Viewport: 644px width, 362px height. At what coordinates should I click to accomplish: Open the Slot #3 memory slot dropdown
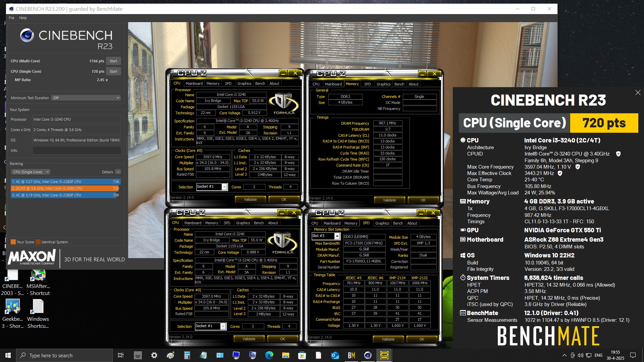(x=326, y=236)
